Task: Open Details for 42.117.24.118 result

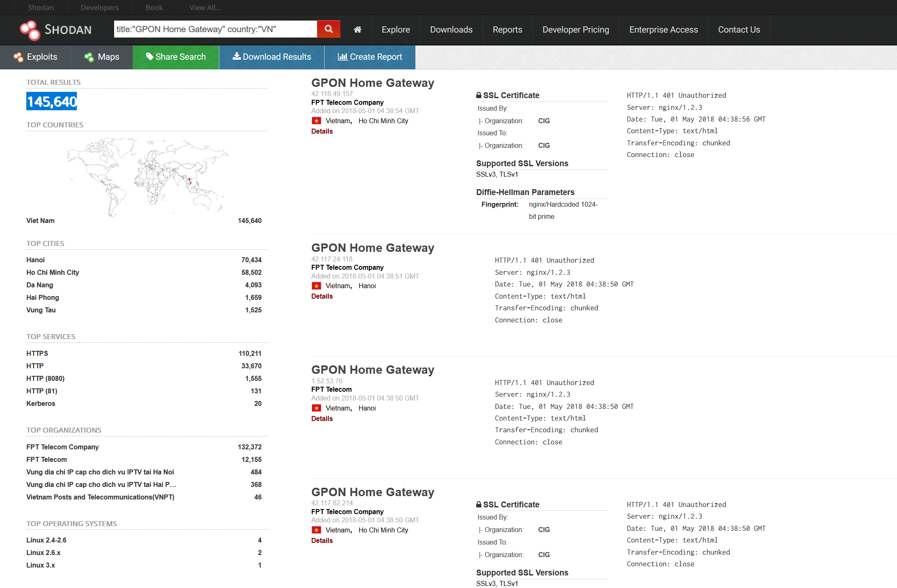Action: [322, 297]
